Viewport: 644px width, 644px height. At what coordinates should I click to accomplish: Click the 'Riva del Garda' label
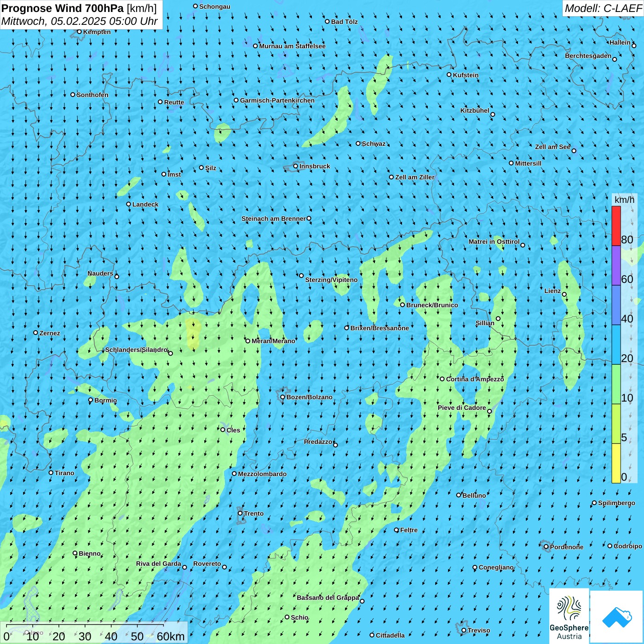[159, 563]
